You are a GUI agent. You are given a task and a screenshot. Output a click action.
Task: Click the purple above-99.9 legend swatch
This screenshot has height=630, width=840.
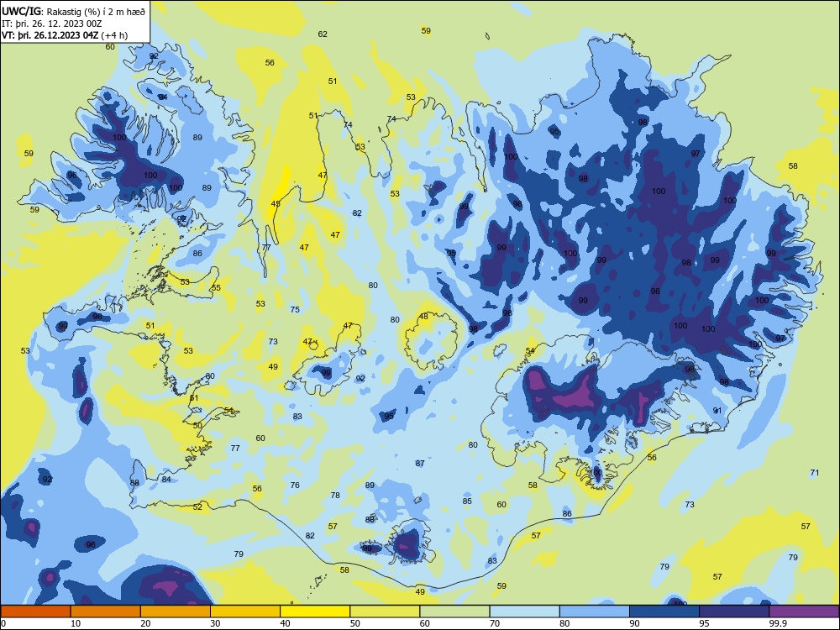pyautogui.click(x=804, y=612)
